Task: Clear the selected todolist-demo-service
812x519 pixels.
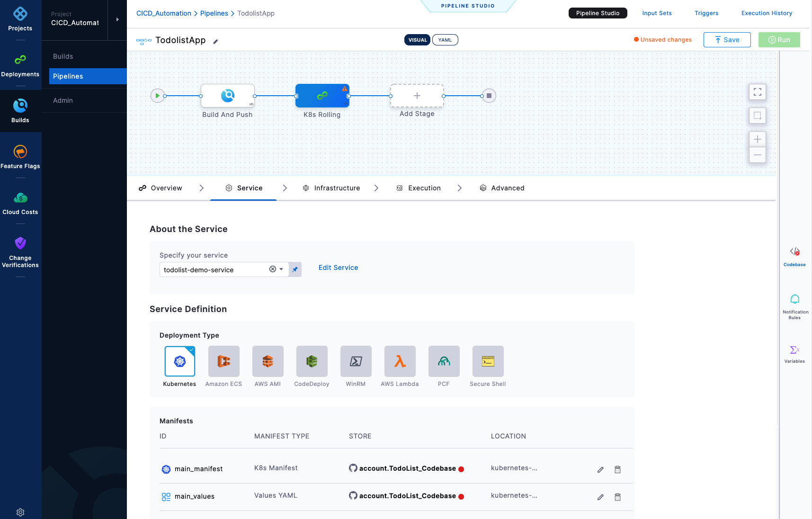Action: pyautogui.click(x=273, y=269)
